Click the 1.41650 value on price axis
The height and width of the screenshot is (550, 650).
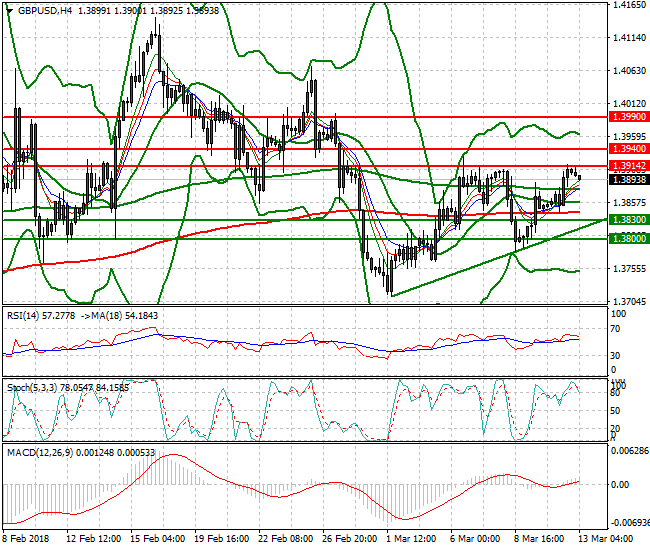pos(628,5)
